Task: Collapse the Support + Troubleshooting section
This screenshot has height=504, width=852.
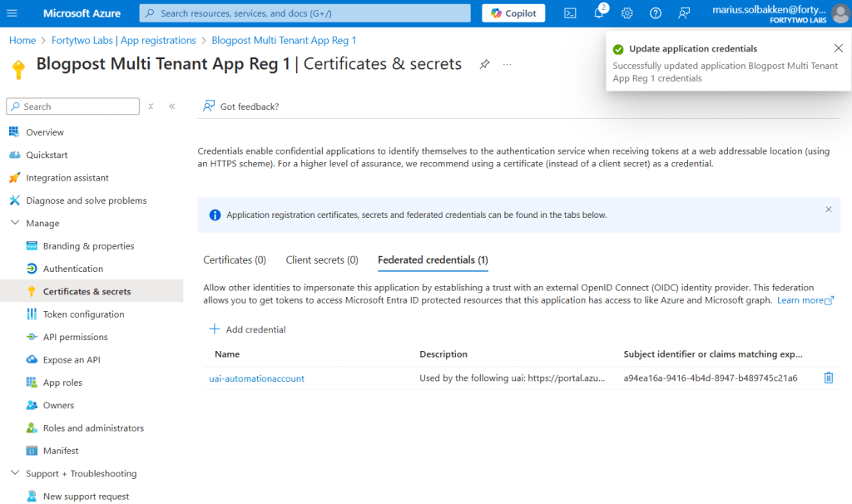Action: click(15, 473)
